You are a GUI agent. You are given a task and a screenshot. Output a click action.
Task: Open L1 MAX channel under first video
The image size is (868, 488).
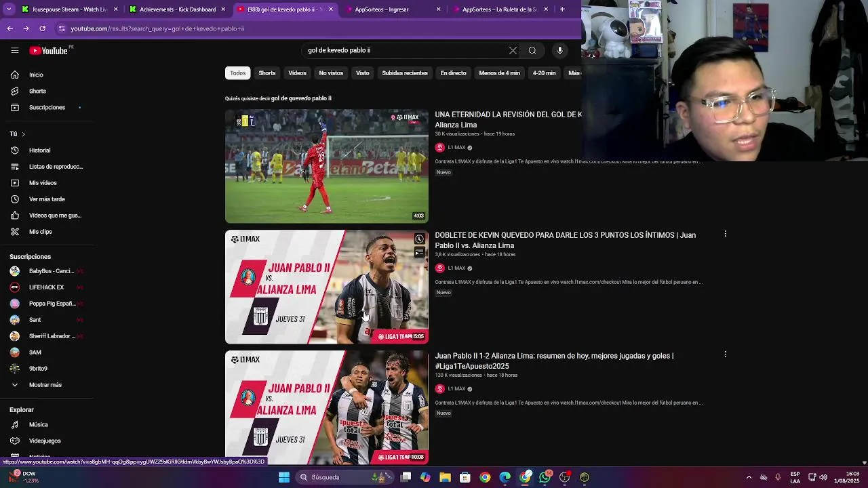(x=456, y=148)
